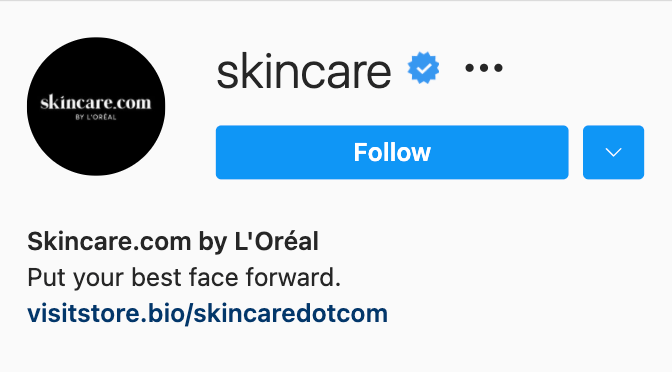The width and height of the screenshot is (672, 372).
Task: Visit the skincaredotcom store URL
Action: click(207, 314)
